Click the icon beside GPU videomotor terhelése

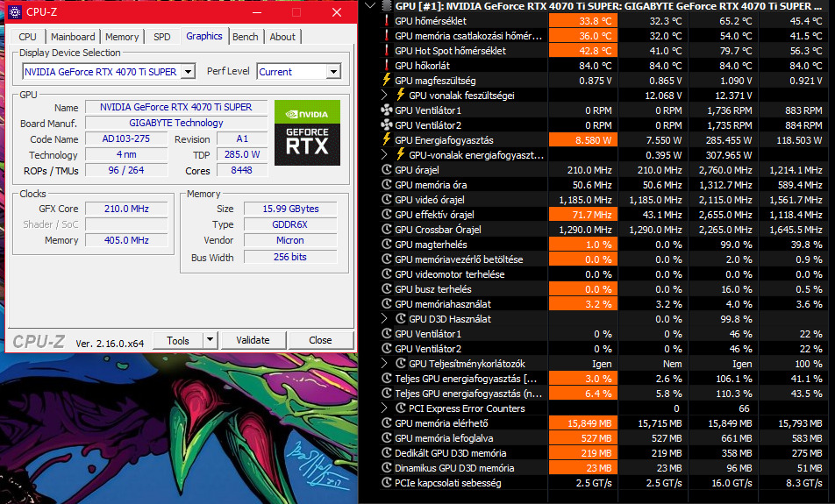click(x=387, y=274)
